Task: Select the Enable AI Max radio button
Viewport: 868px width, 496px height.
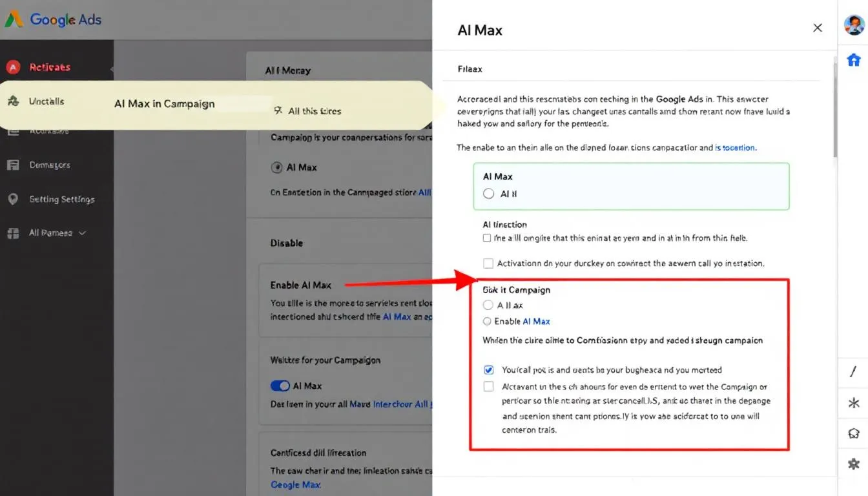Action: [x=488, y=321]
